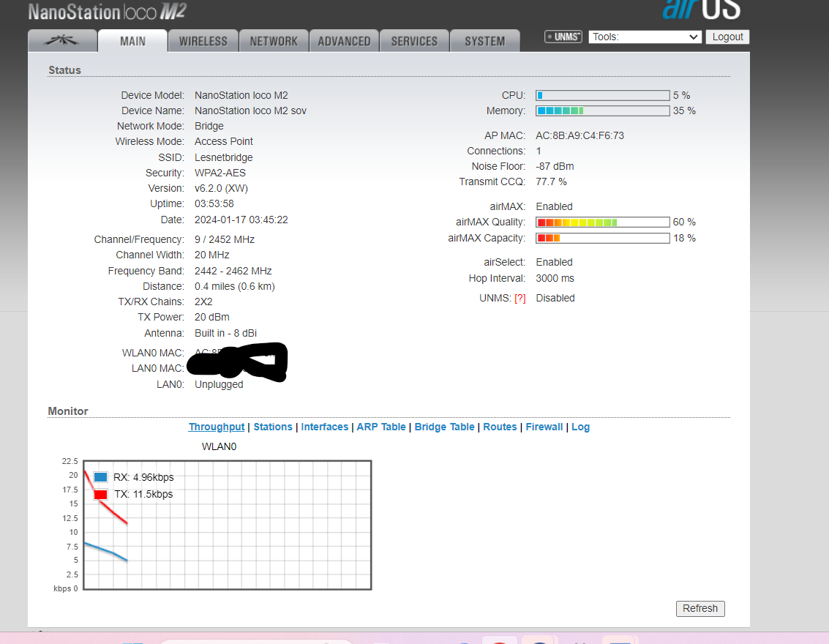Open the Firewall monitor link
The height and width of the screenshot is (644, 829).
544,427
